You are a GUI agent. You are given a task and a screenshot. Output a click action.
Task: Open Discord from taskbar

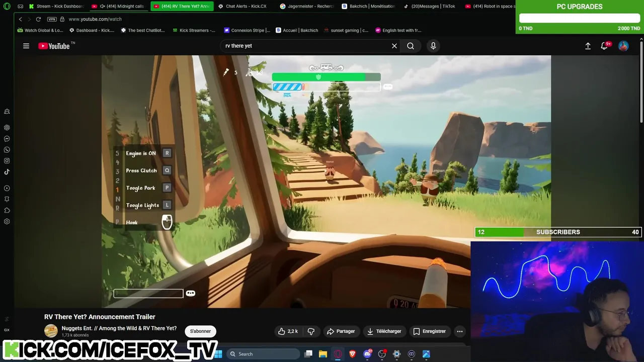click(x=367, y=354)
